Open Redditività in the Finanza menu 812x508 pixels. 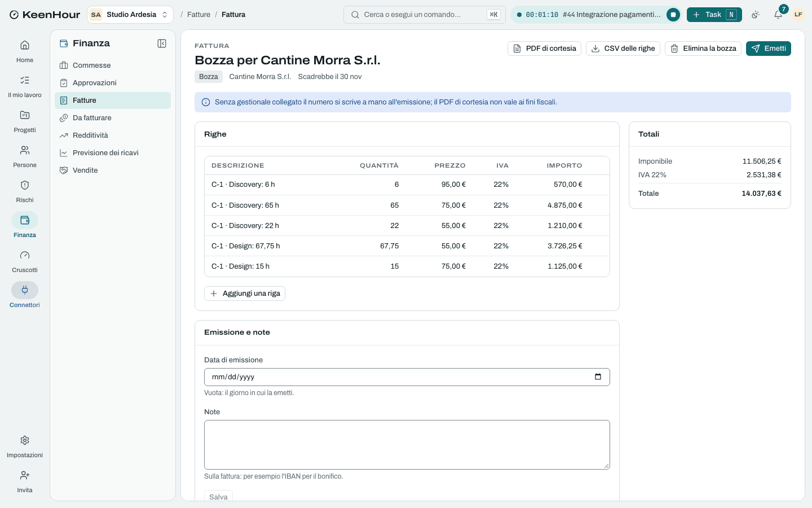click(x=113, y=135)
